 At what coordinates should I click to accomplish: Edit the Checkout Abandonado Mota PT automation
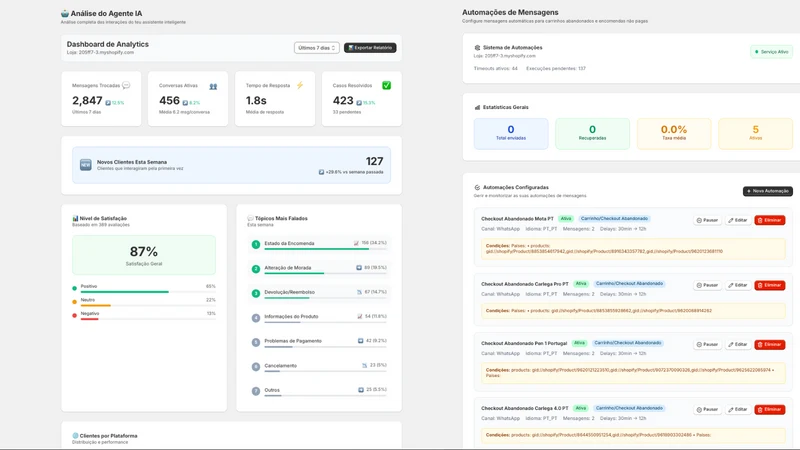point(738,220)
